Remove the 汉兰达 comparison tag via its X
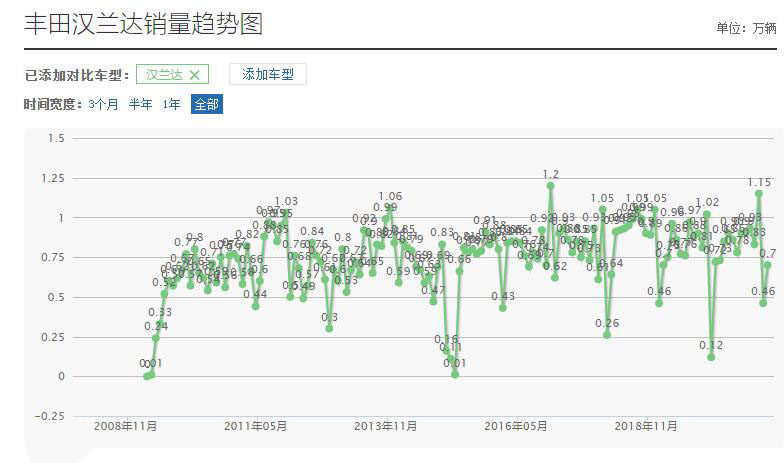This screenshot has height=463, width=784. click(194, 74)
